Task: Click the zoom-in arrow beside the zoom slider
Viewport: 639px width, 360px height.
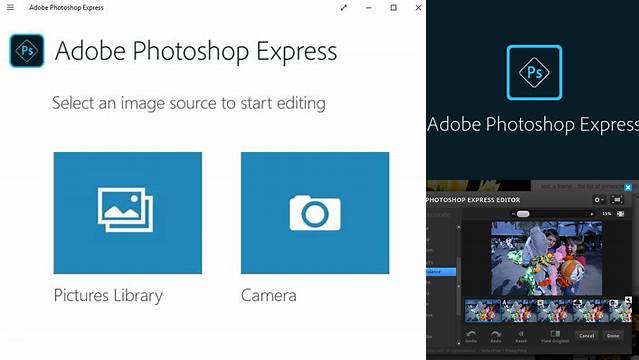Action: click(x=592, y=214)
